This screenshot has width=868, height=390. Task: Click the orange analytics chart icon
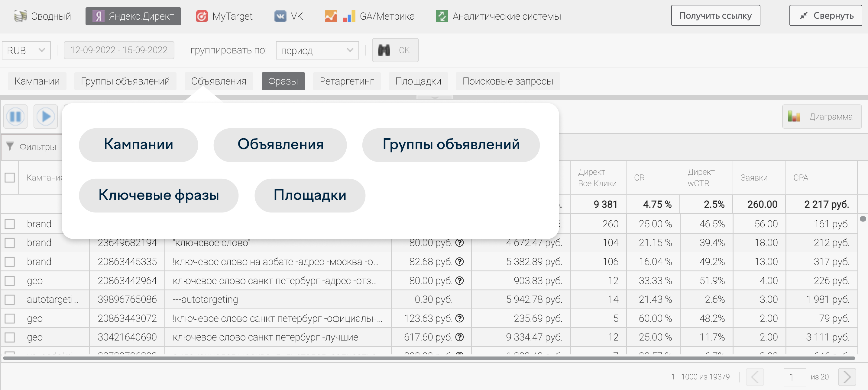coord(331,16)
